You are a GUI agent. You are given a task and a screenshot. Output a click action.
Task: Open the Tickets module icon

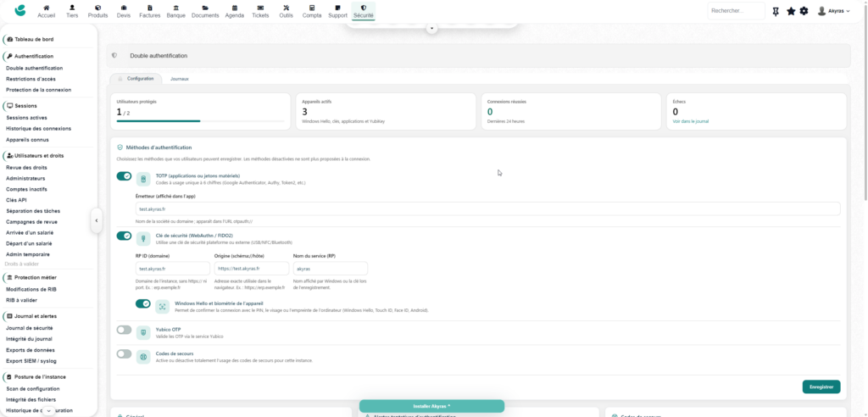point(260,8)
